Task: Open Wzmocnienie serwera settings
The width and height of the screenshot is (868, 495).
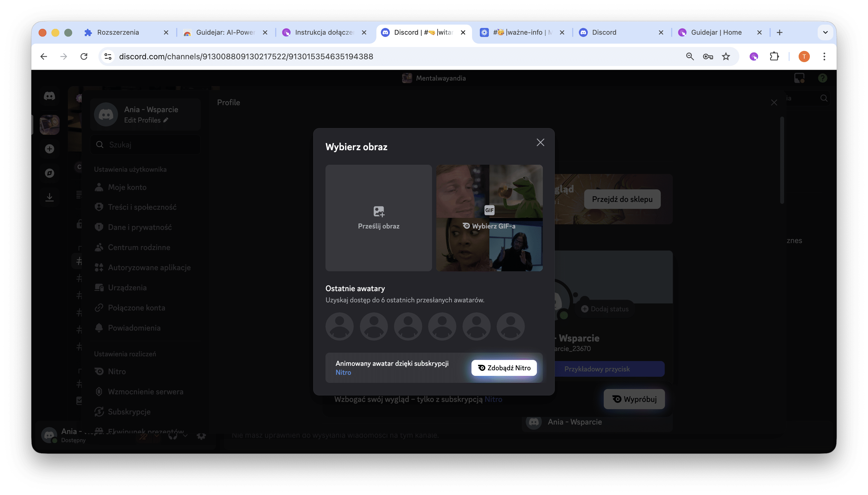Action: click(145, 392)
